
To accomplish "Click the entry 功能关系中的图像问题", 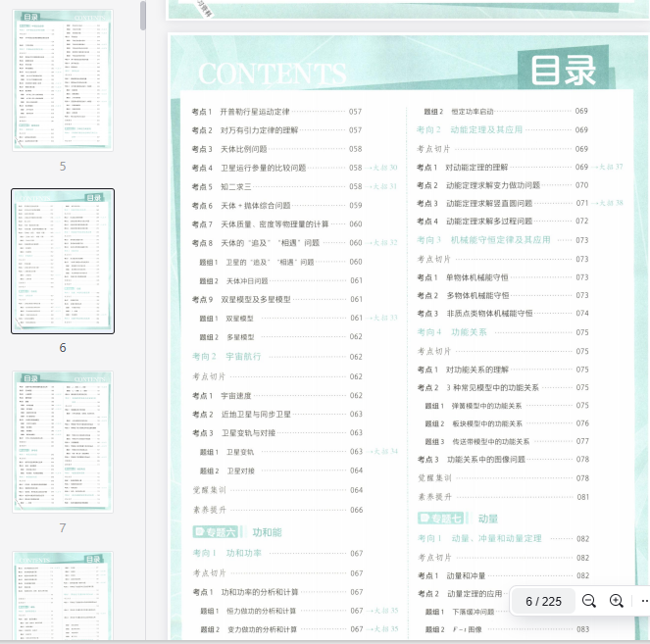I will (x=486, y=460).
